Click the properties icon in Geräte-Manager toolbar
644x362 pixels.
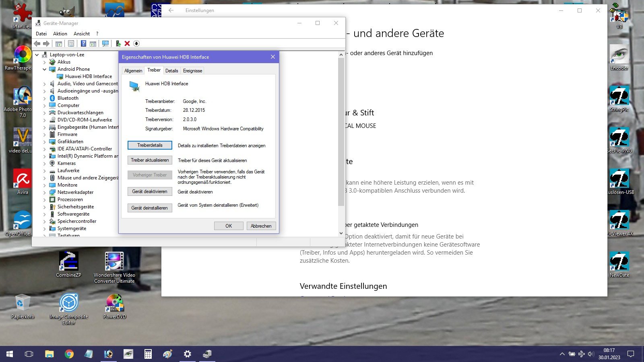point(71,43)
